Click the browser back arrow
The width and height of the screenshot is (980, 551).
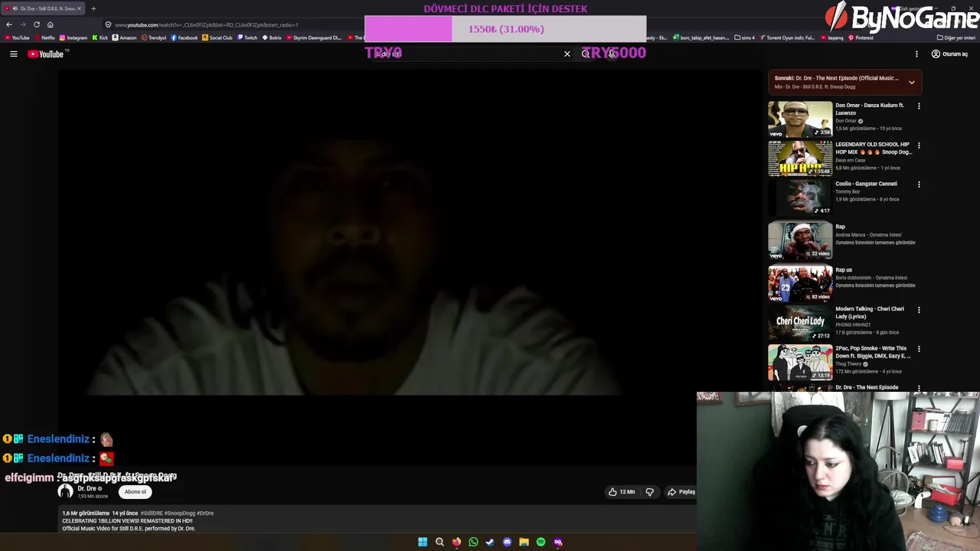click(9, 24)
